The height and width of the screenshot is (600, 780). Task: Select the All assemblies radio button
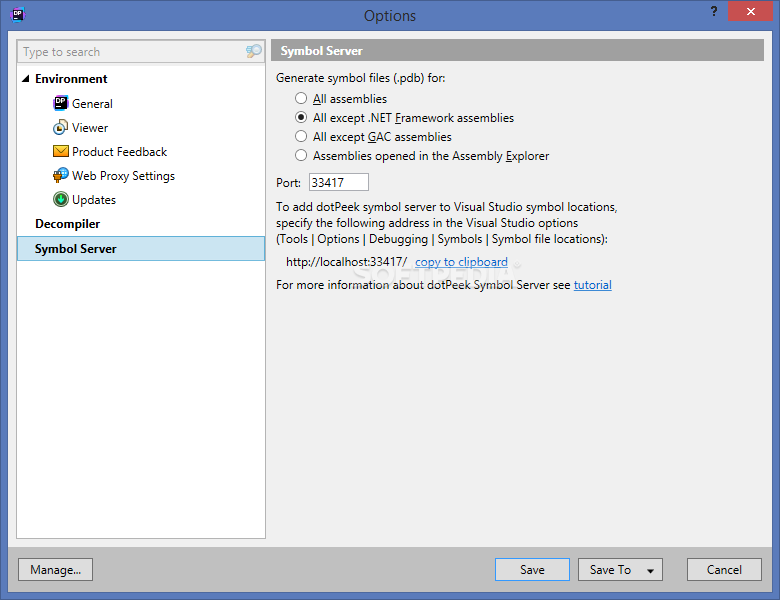[x=301, y=98]
